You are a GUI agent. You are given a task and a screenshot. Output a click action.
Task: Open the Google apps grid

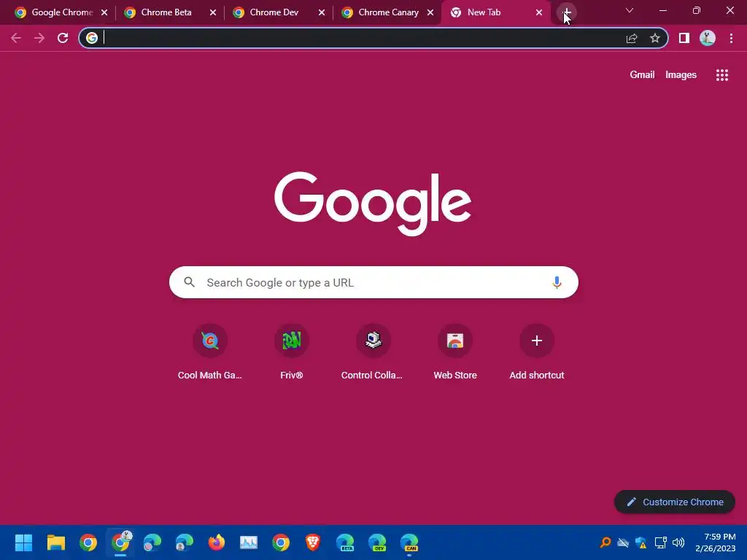click(x=721, y=75)
